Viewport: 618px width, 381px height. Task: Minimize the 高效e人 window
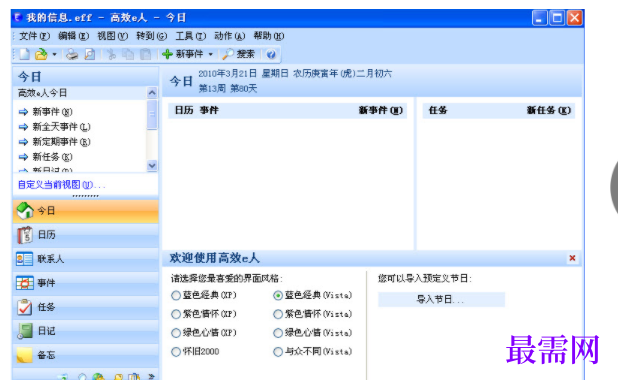[539, 18]
